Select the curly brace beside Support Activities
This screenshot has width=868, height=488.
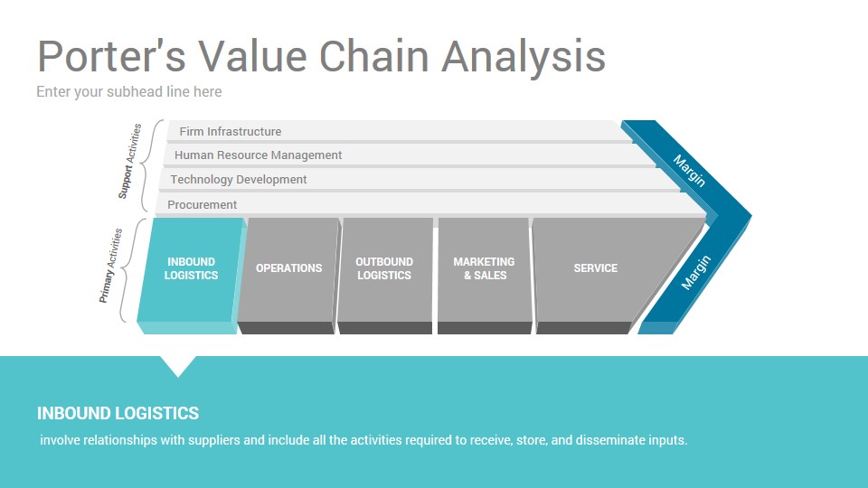[x=153, y=166]
